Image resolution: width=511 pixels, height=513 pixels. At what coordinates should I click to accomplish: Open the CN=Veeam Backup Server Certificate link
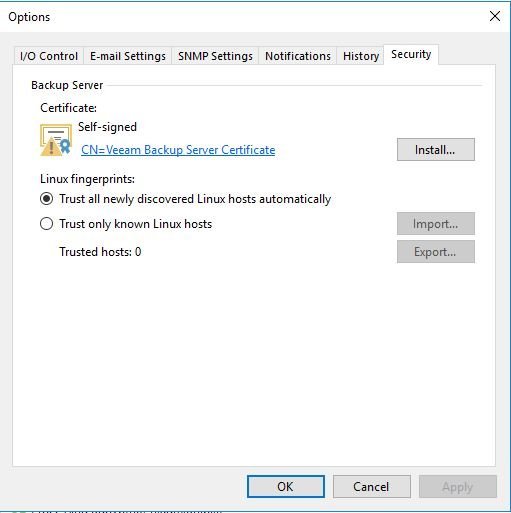pos(178,150)
